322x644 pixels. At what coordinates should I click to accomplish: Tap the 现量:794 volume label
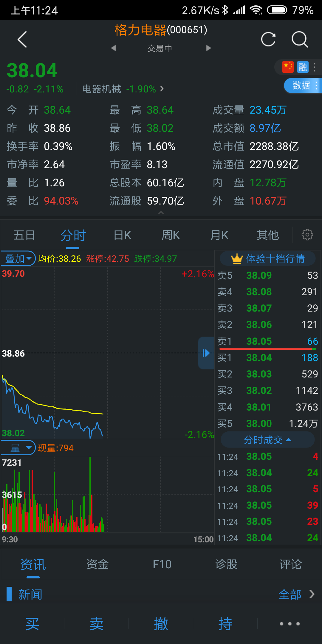pos(56,448)
